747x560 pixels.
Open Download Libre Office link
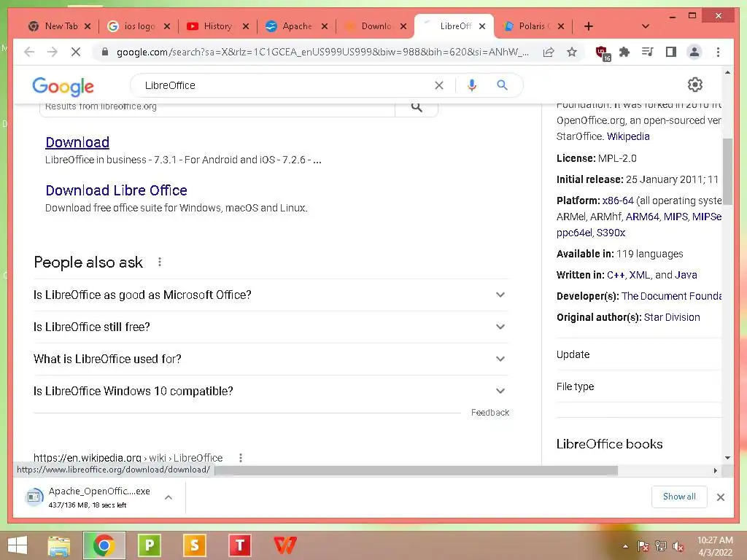(116, 190)
